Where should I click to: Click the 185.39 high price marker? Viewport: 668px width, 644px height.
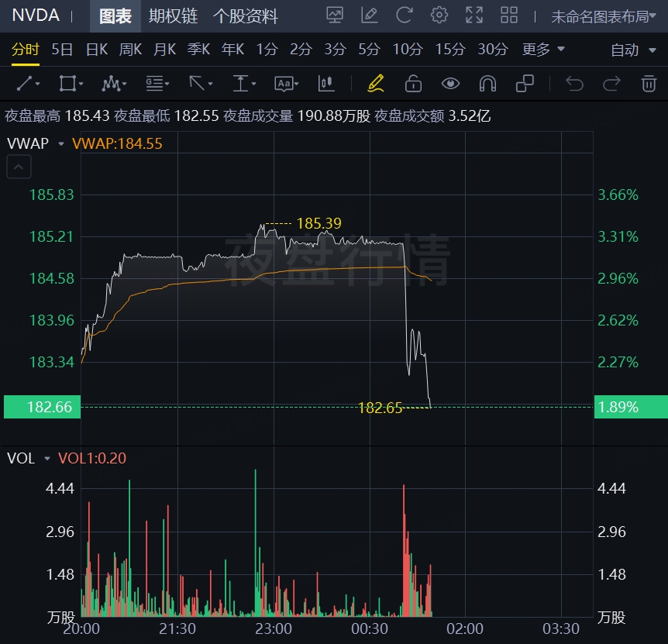[x=319, y=223]
